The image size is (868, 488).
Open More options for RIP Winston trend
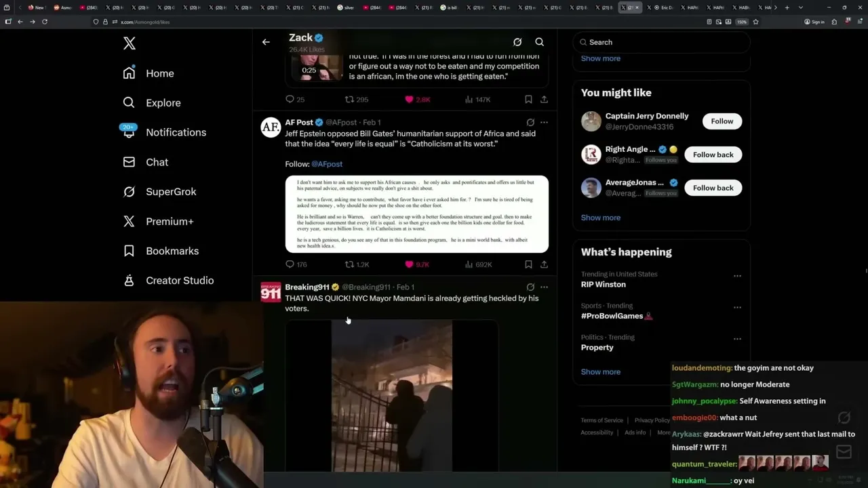point(737,276)
